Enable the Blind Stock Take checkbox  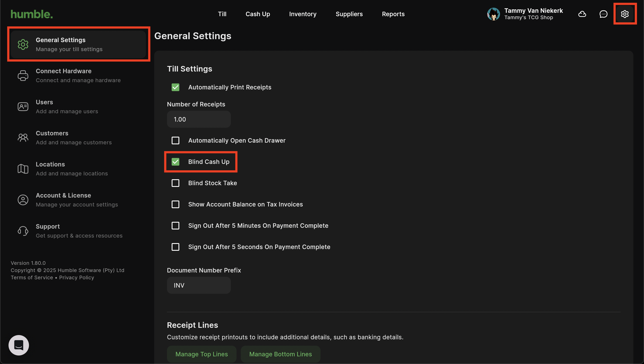(x=175, y=183)
